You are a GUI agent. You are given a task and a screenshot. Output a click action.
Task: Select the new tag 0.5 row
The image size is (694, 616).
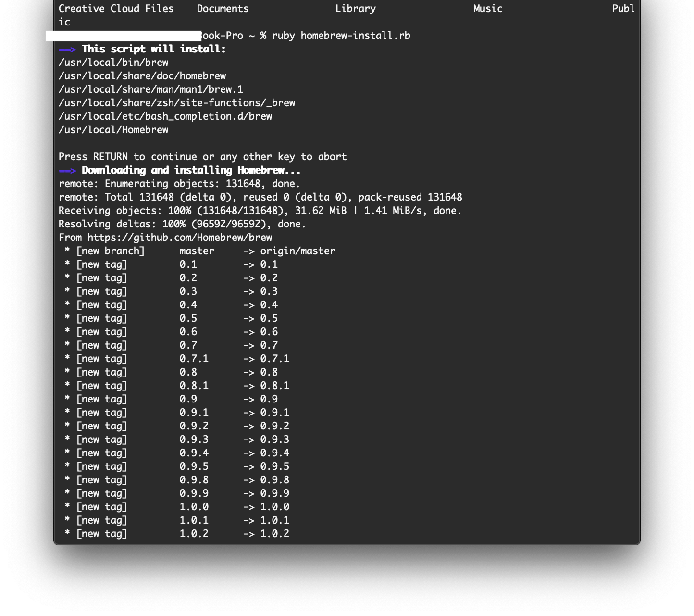171,318
